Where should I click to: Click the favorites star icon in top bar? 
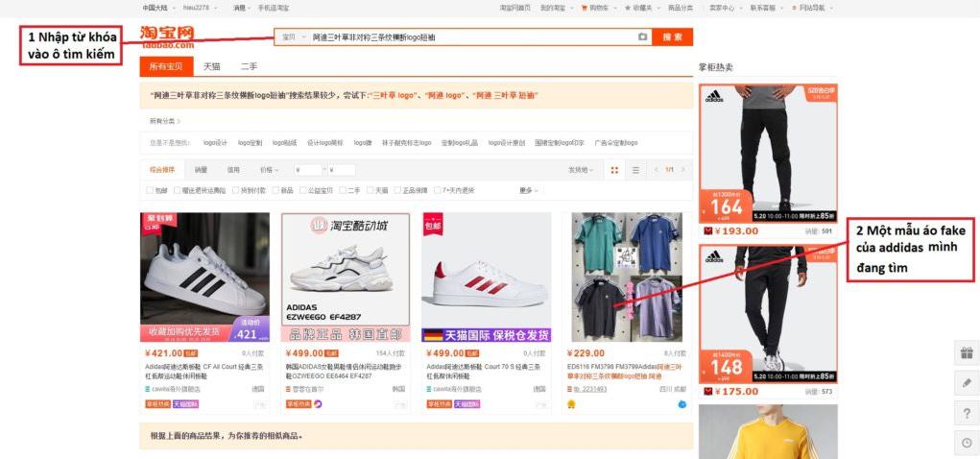tap(628, 8)
